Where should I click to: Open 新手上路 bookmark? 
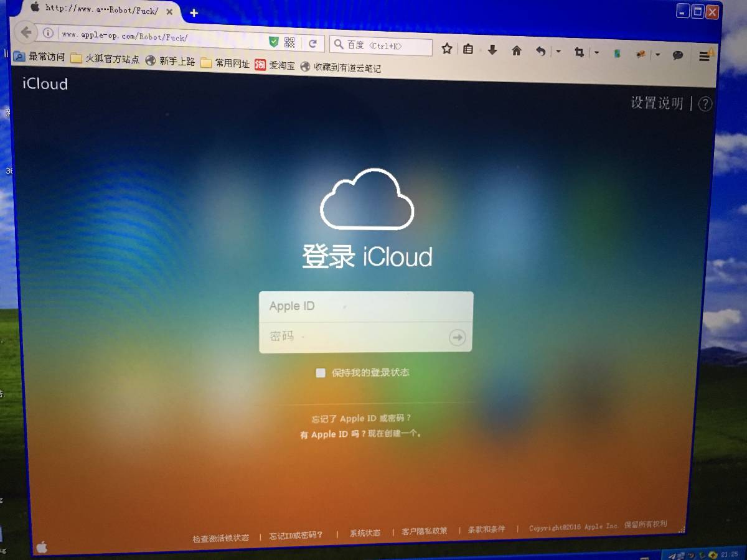click(x=171, y=61)
